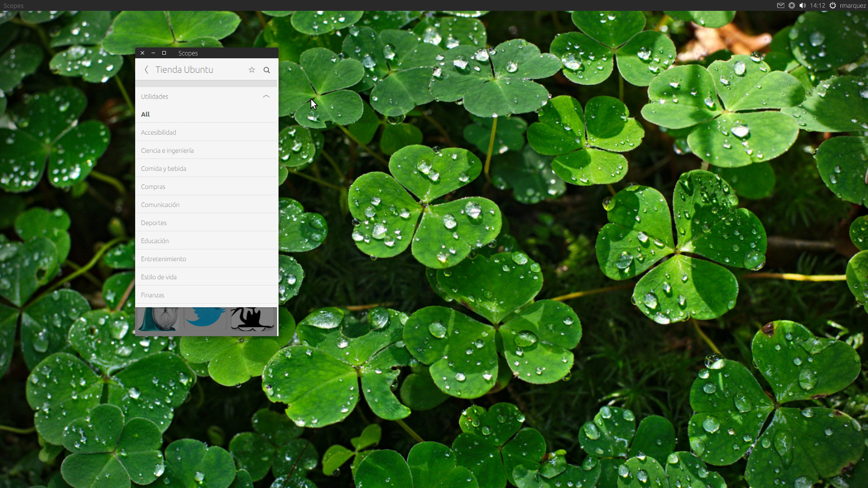This screenshot has height=488, width=868.
Task: Click the rmarquez user name
Action: [x=853, y=5]
